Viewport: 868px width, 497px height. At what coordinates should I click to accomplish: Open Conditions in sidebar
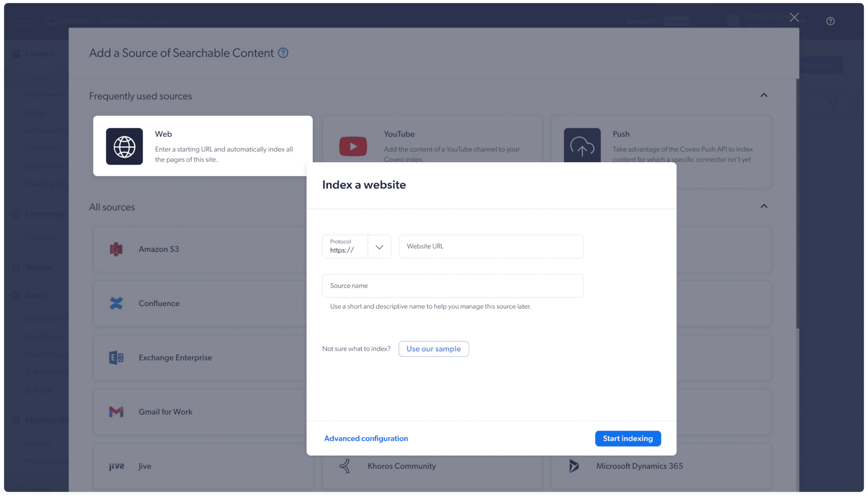[43, 337]
